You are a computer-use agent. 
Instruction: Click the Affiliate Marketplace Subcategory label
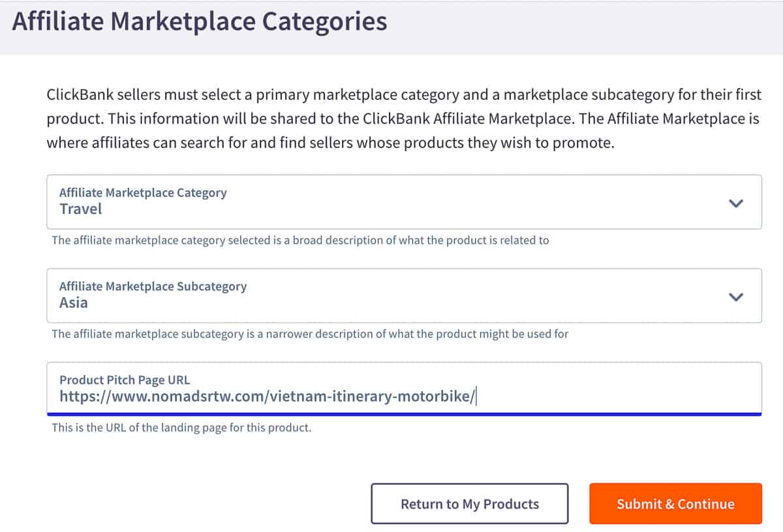click(153, 286)
